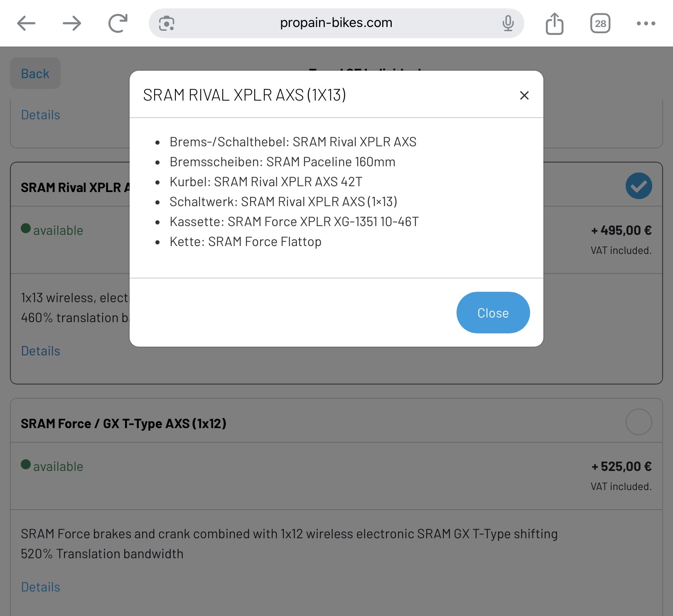
Task: Dismiss the dialog with X icon
Action: [524, 96]
